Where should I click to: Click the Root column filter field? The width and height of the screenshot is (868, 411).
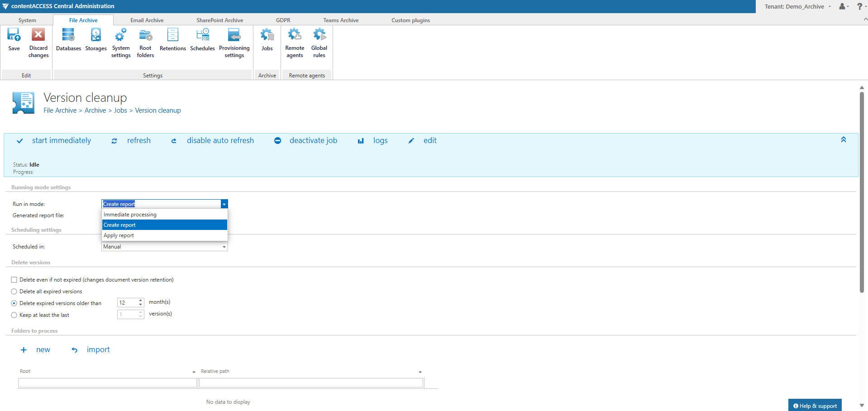tap(107, 383)
